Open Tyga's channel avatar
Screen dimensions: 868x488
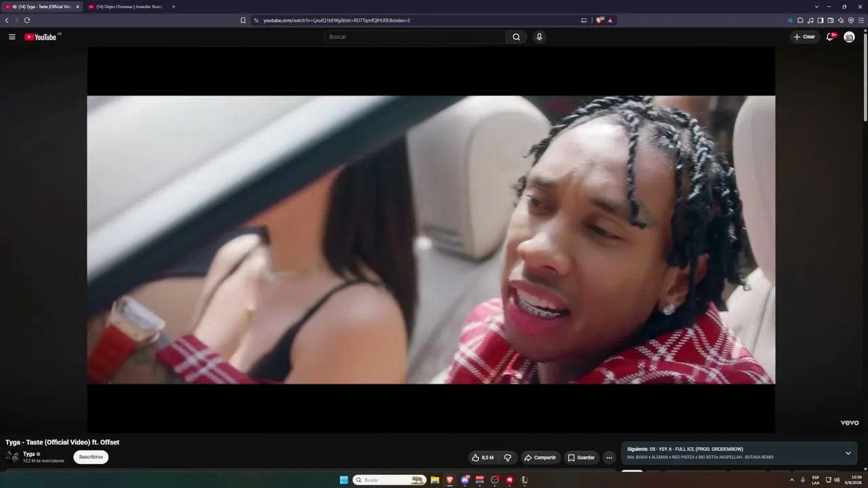coord(12,457)
